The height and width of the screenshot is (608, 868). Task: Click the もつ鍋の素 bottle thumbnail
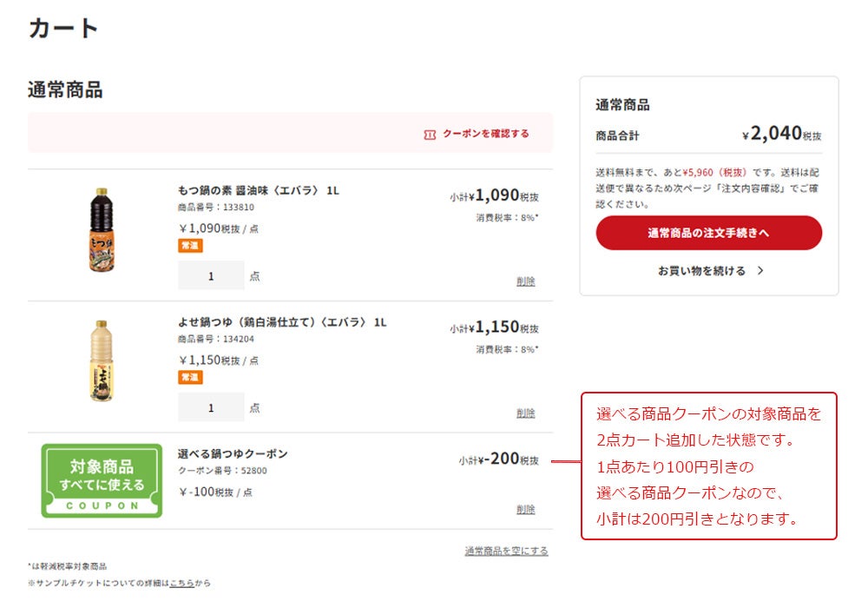click(102, 231)
